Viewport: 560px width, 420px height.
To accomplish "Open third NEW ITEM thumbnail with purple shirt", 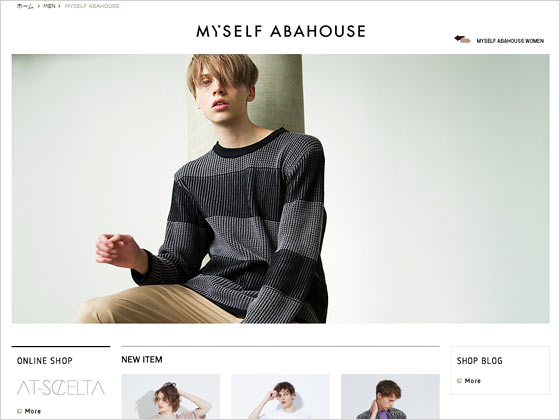I will (390, 396).
